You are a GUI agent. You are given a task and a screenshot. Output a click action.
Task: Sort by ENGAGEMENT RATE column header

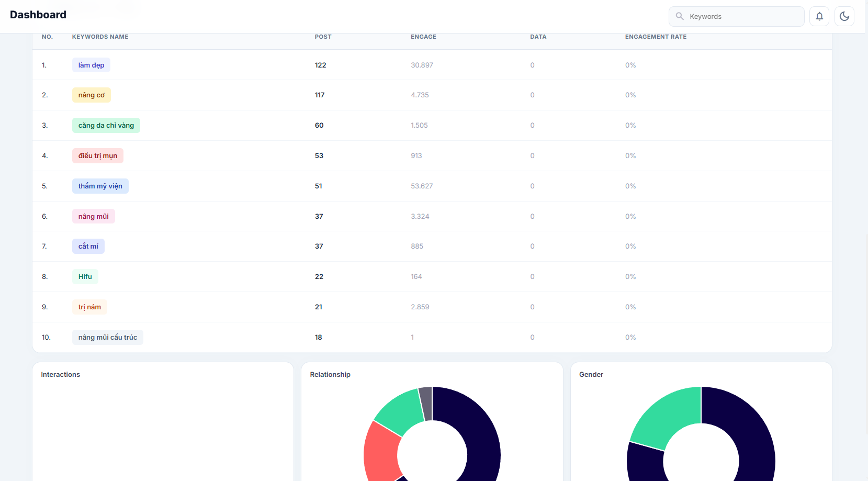coord(656,37)
